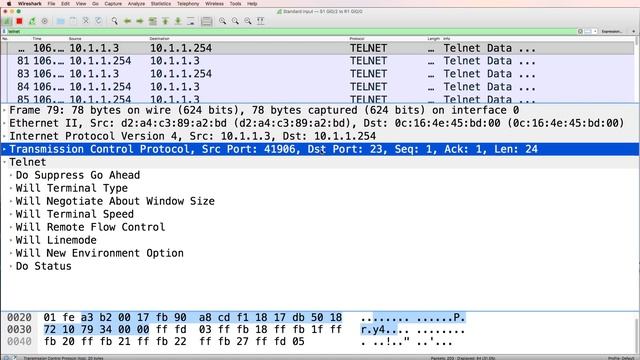
Task: Add a filter button with plus
Action: pos(633,31)
